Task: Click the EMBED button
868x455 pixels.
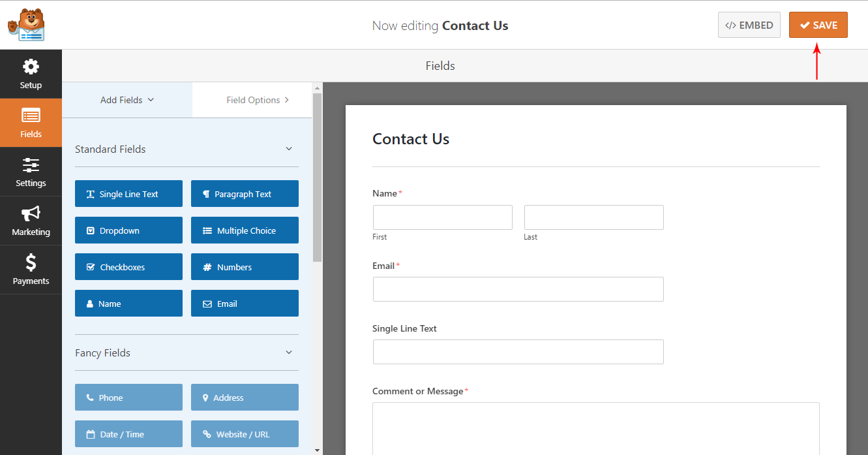Action: 749,25
